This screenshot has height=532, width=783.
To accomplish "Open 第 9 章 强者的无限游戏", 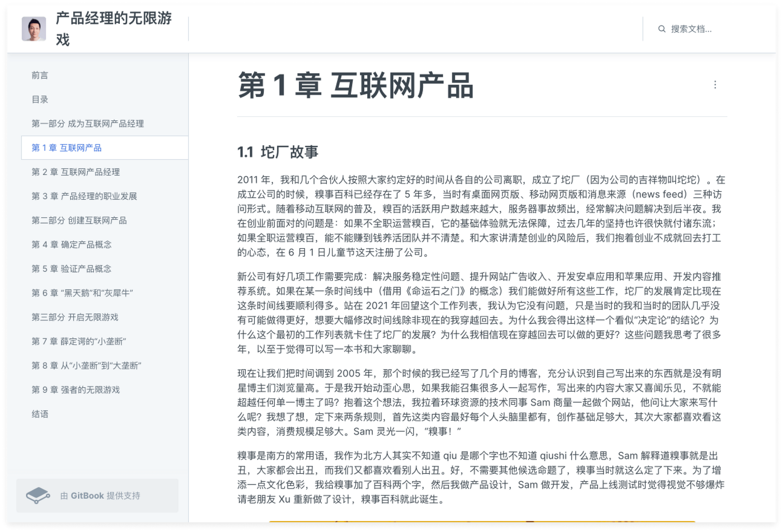I will 76,390.
